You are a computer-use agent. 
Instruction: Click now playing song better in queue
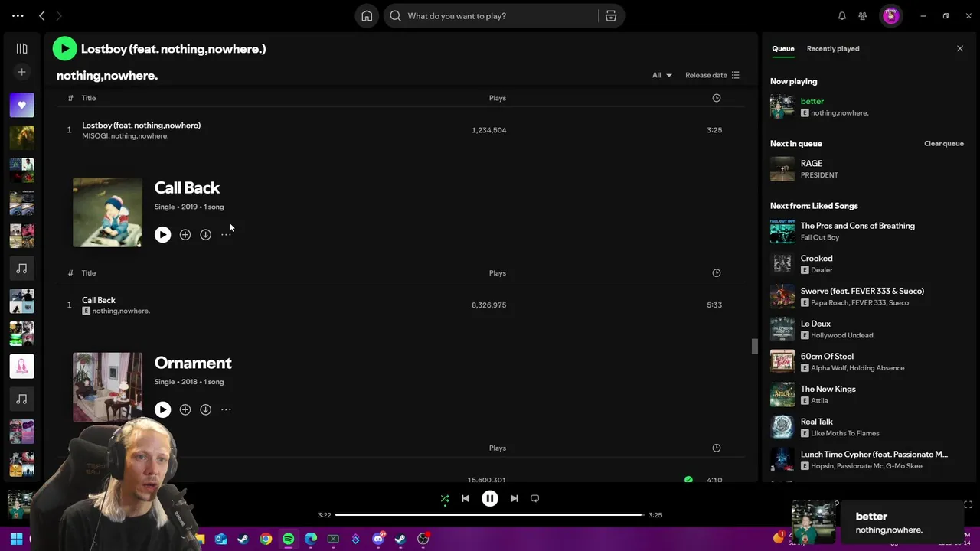click(812, 101)
